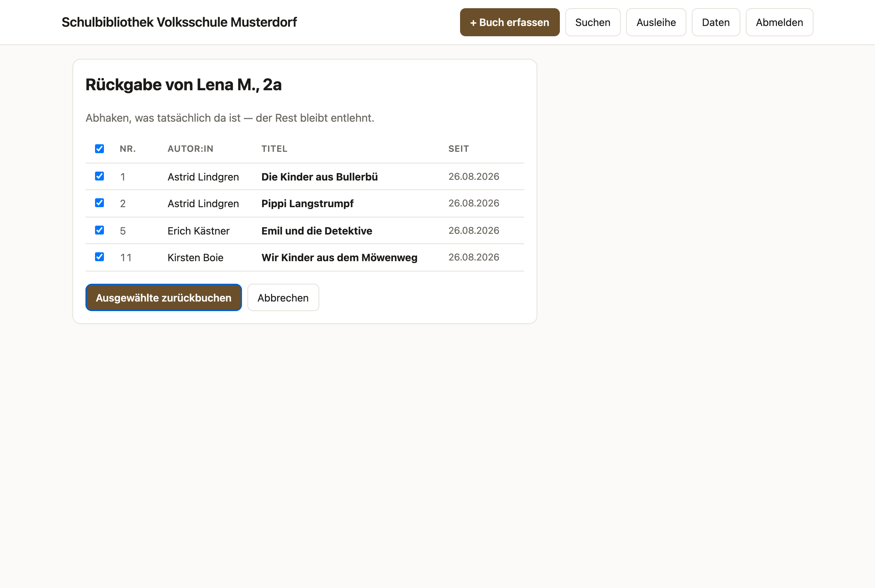Viewport: 875px width, 588px height.
Task: Click the AUTOR:IN column header
Action: [190, 149]
